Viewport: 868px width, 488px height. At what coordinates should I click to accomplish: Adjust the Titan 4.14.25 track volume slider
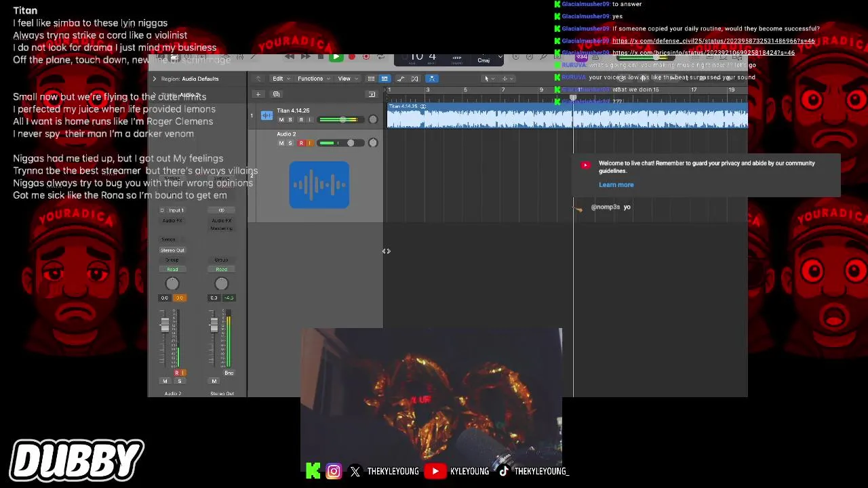(341, 120)
